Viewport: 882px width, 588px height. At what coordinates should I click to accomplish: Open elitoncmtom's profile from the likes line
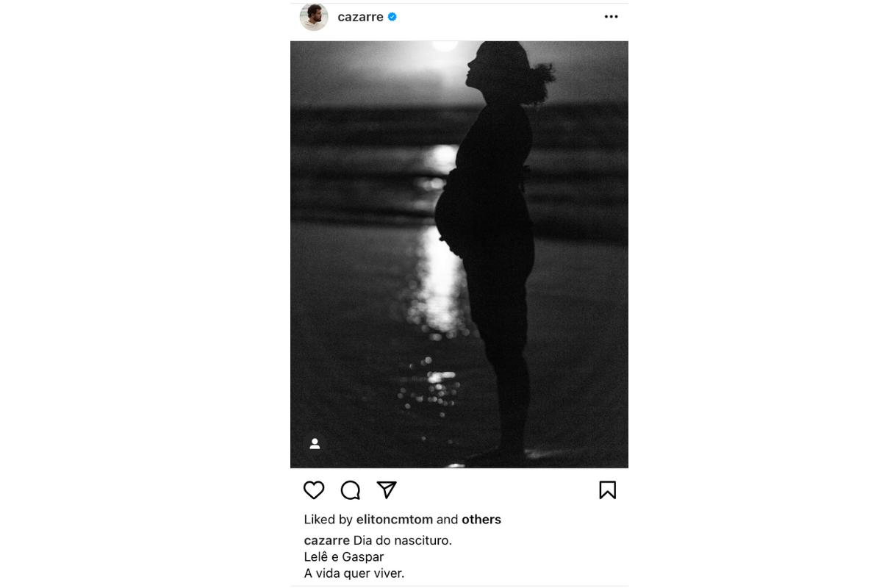click(394, 520)
